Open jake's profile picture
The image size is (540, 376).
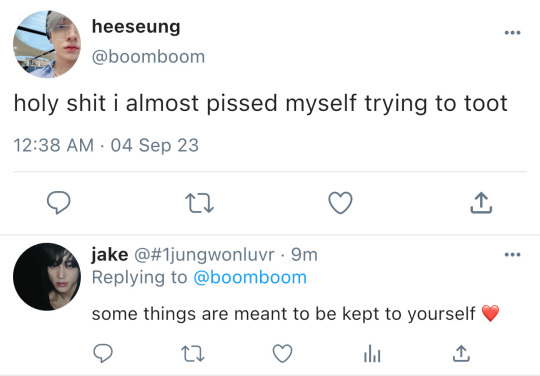(x=47, y=277)
